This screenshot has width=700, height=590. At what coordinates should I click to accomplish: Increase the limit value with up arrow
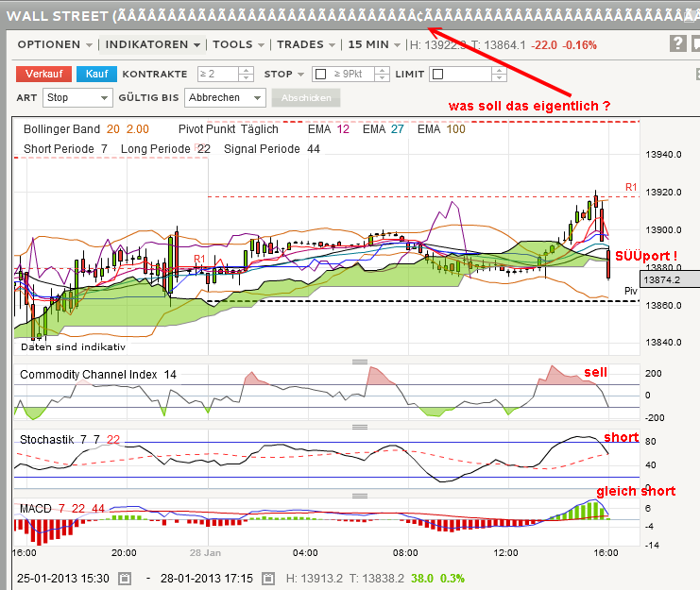[499, 70]
